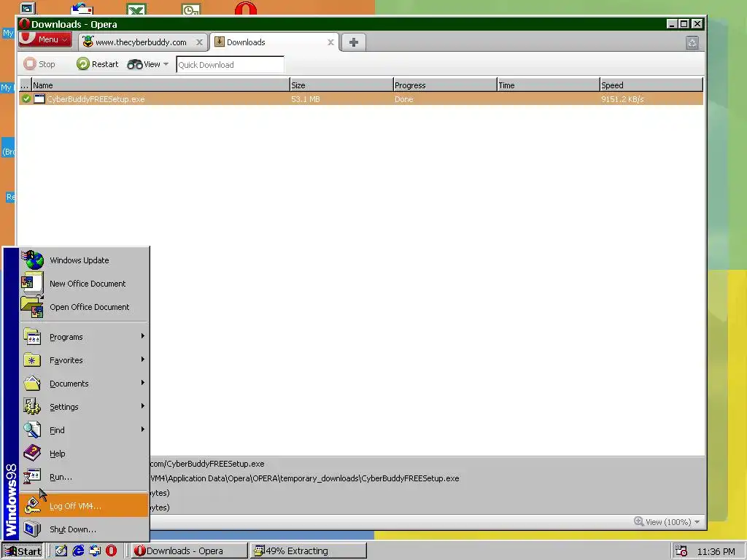
Task: Select CyberBuddyFREESetup.exe download row
Action: 360,99
